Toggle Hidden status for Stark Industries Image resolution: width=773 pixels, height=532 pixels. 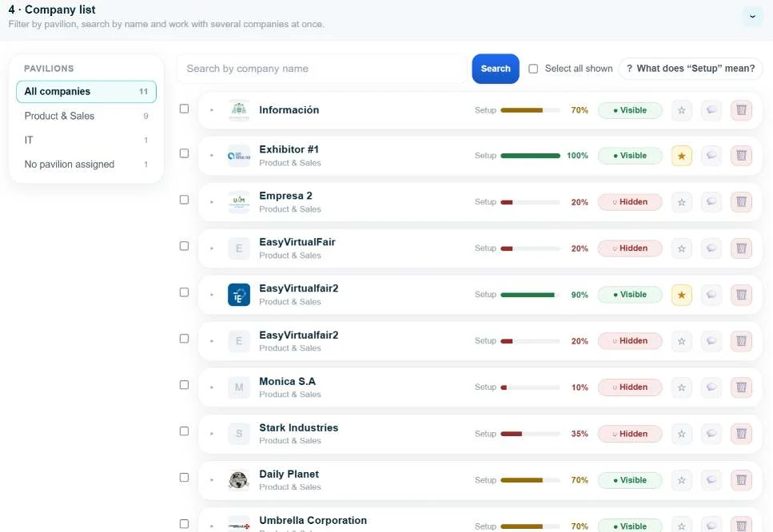[630, 434]
